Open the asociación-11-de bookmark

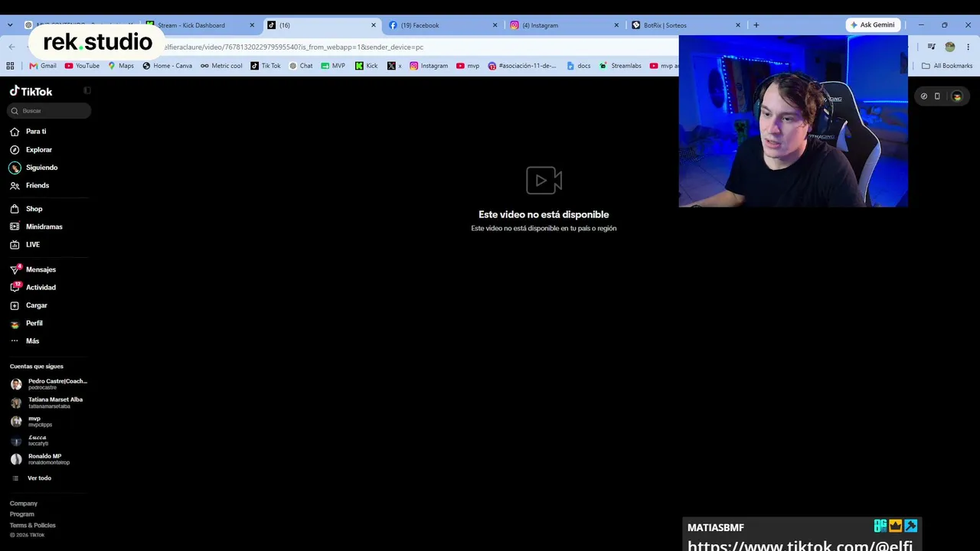point(522,66)
